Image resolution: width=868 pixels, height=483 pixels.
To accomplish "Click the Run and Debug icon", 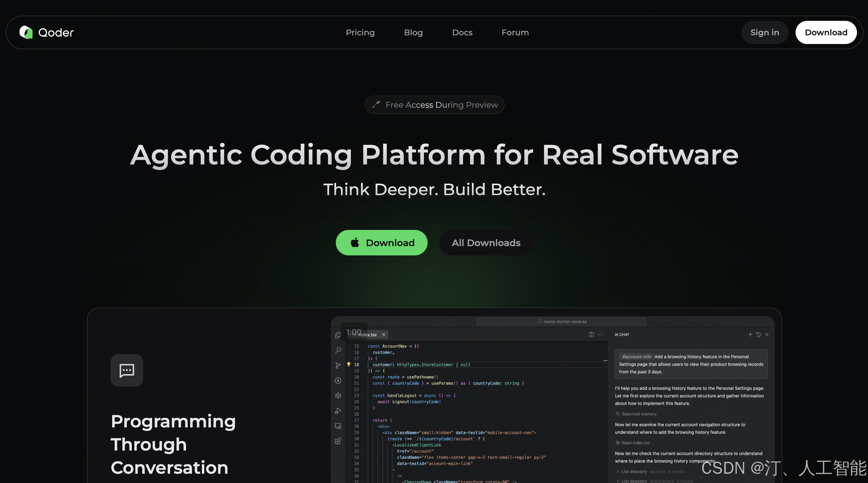I will [338, 411].
